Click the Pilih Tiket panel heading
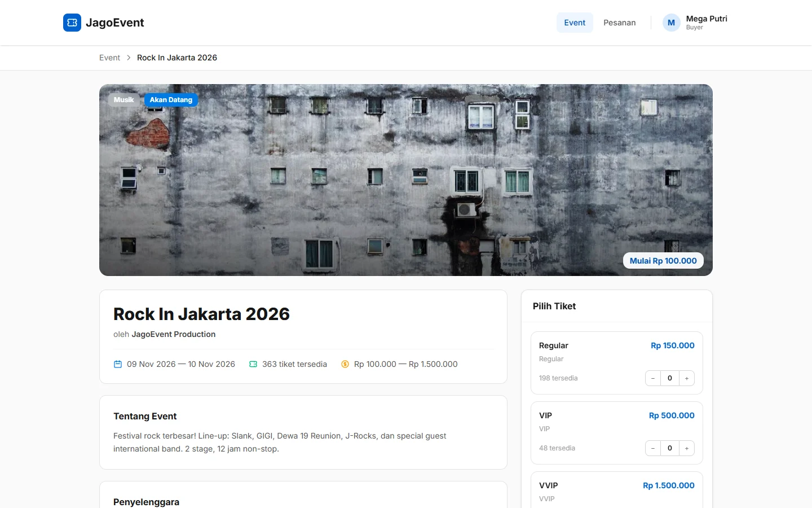 coord(554,306)
